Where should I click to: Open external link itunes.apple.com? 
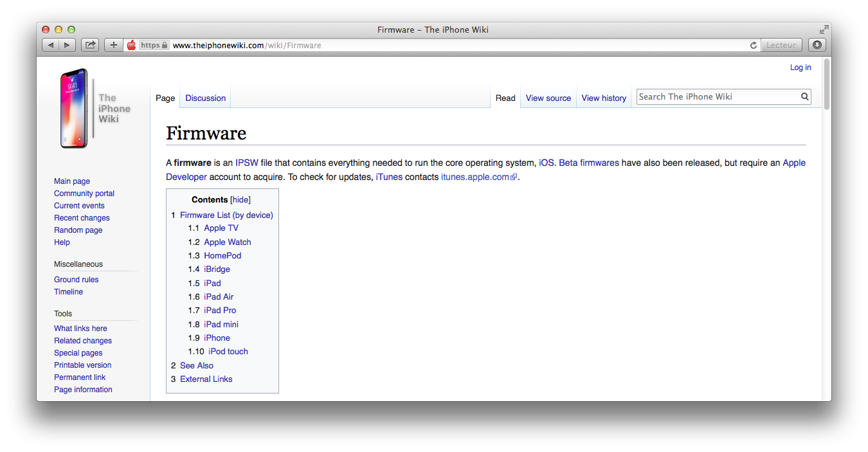tap(479, 177)
